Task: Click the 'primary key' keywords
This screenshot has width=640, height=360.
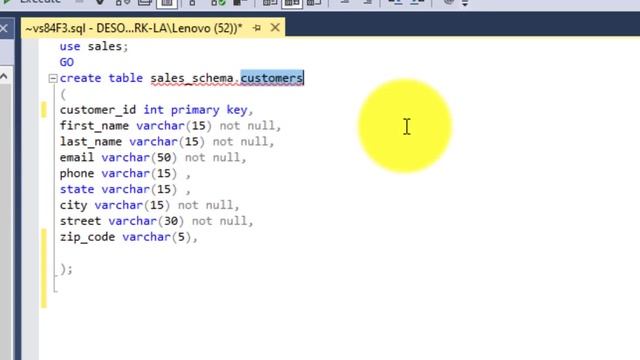Action: 209,110
